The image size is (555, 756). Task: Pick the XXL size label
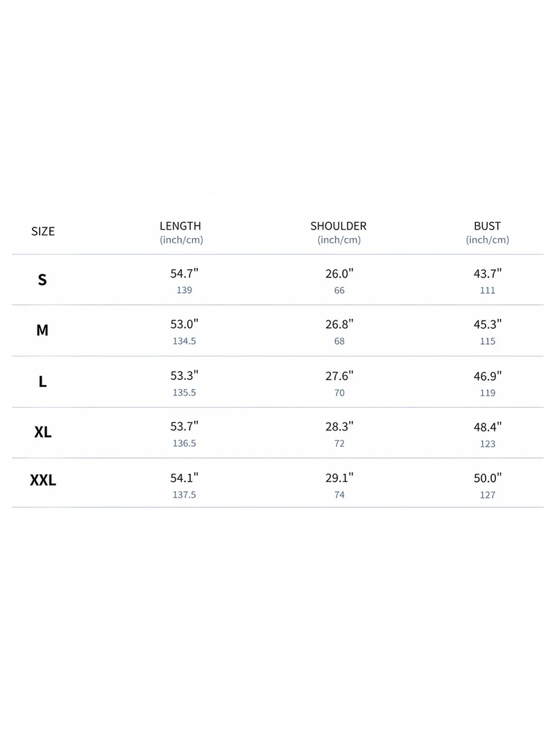43,480
